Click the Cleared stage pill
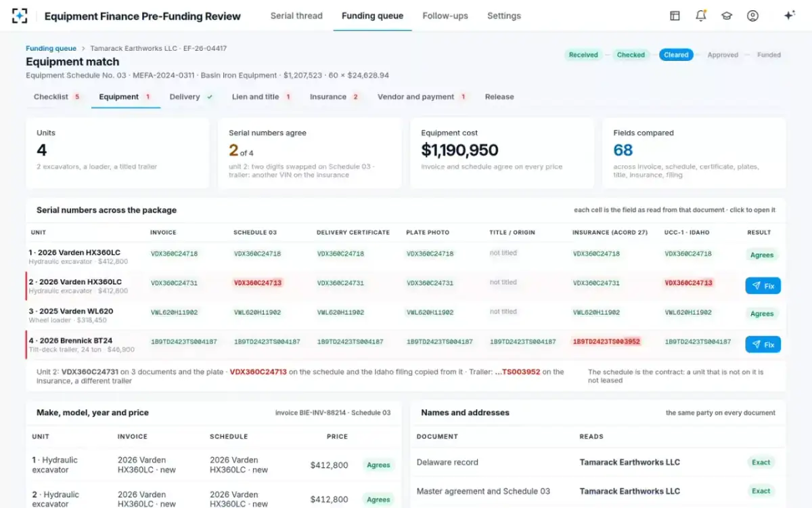The image size is (812, 508). [x=676, y=55]
